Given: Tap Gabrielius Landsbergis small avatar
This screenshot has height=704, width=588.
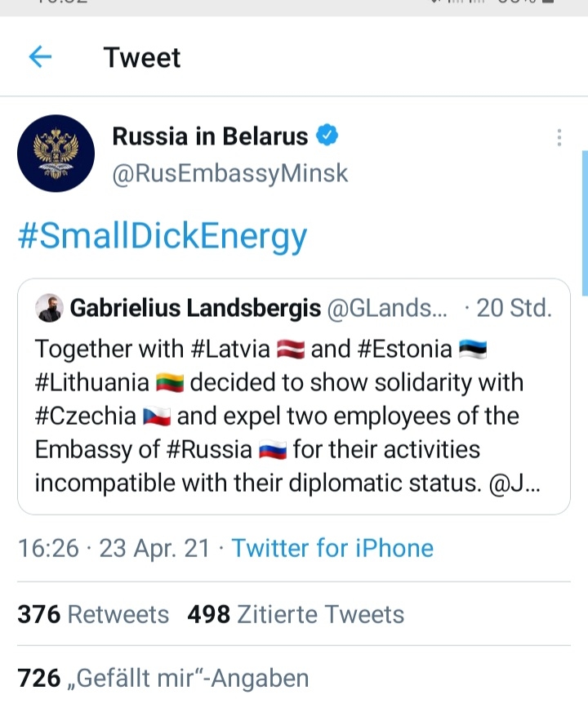Looking at the screenshot, I should 49,308.
